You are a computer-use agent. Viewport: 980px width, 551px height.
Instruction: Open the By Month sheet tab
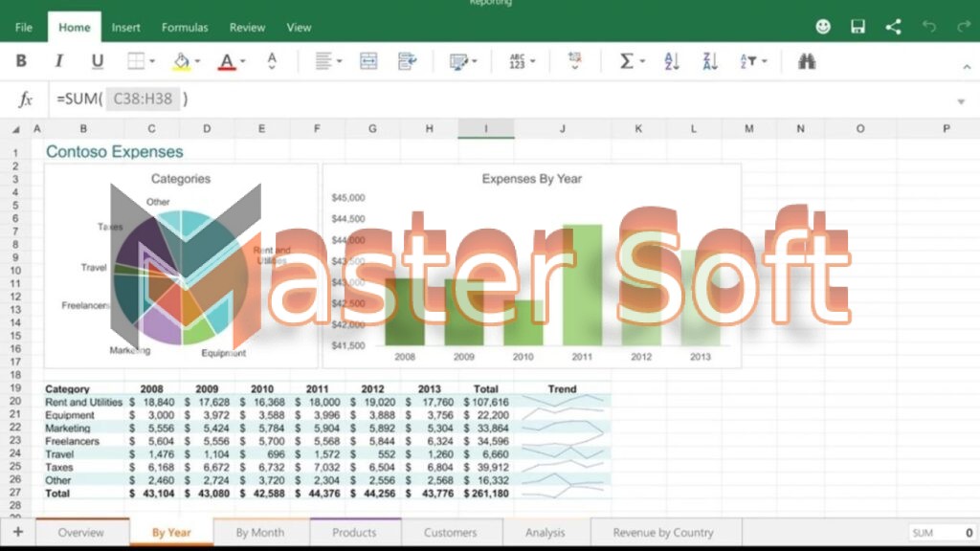(259, 533)
